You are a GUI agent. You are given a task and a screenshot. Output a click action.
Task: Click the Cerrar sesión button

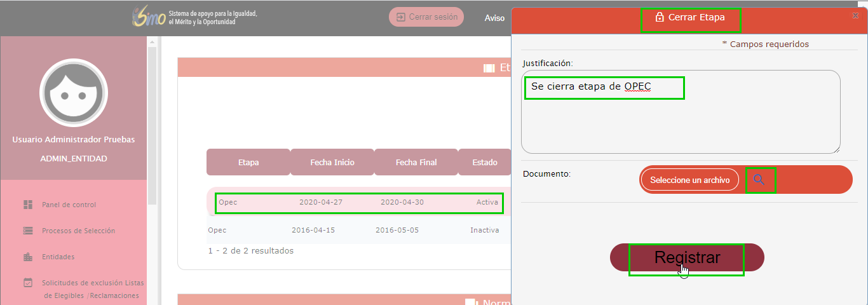426,17
